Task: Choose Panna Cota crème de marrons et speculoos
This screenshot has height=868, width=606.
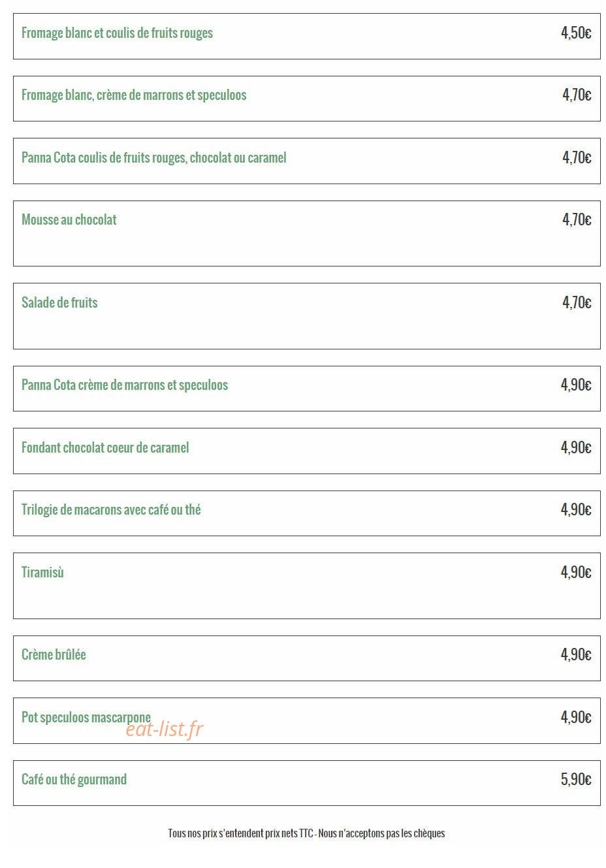Action: pyautogui.click(x=306, y=389)
